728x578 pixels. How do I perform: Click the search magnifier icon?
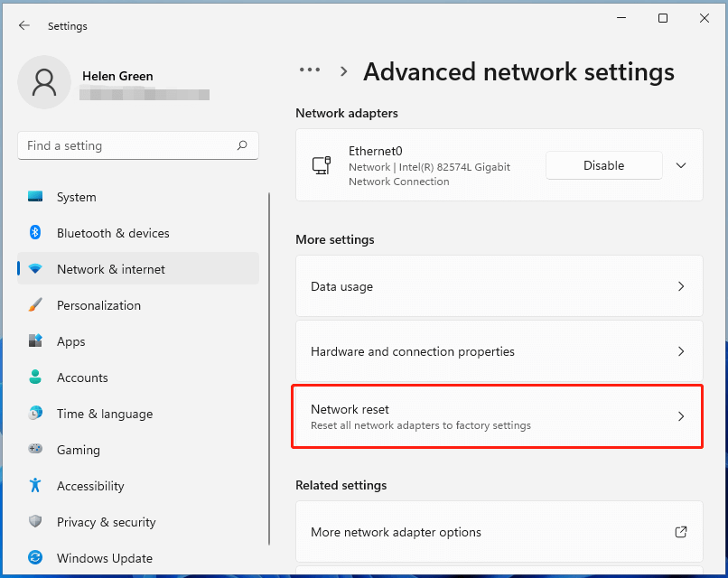click(x=242, y=145)
